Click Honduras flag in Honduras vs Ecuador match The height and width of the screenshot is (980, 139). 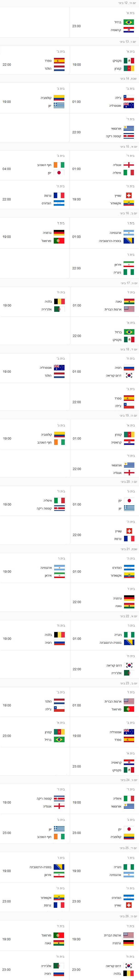click(x=129, y=567)
